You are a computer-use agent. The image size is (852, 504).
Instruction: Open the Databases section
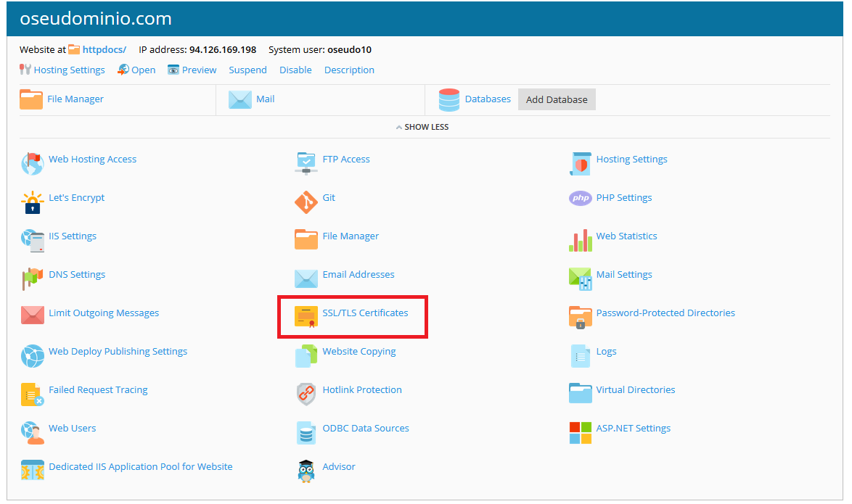pos(487,99)
